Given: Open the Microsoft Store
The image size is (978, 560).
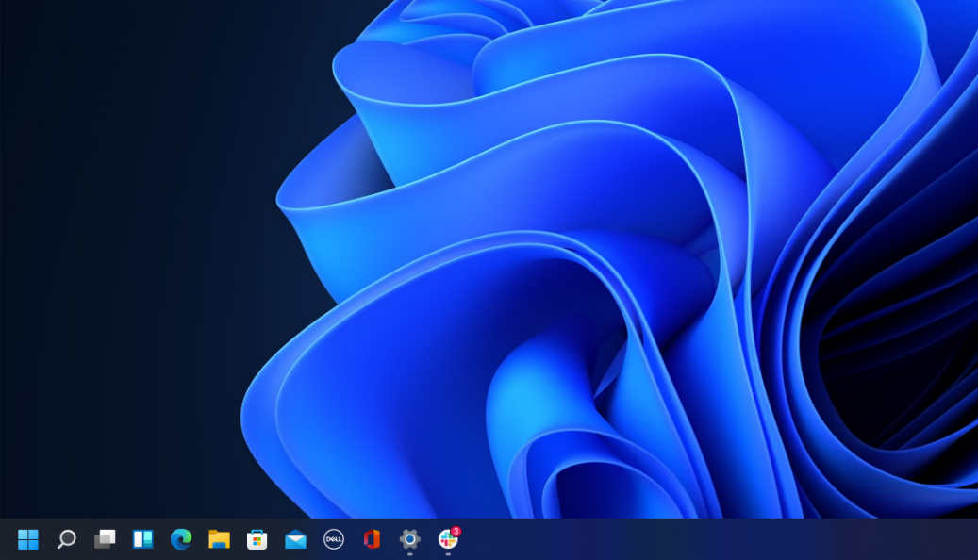Looking at the screenshot, I should pyautogui.click(x=257, y=539).
